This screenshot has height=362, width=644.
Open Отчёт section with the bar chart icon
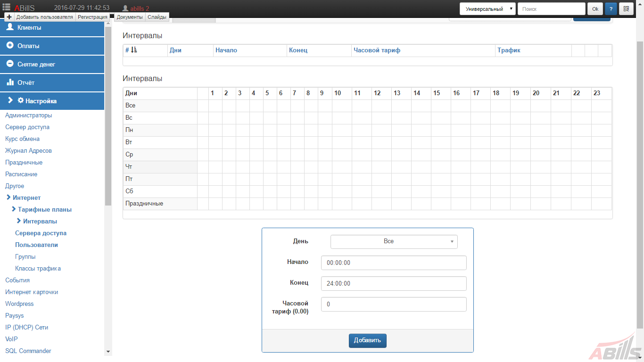tap(10, 82)
